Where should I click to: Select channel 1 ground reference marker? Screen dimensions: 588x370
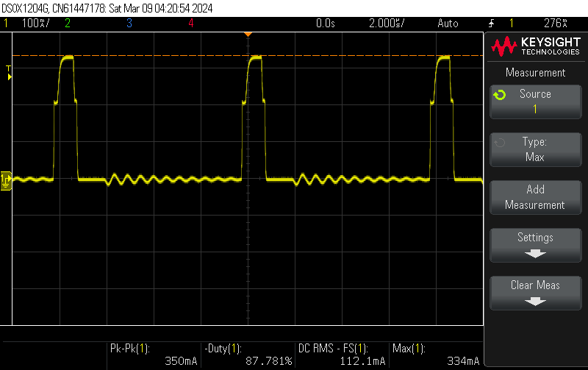point(6,181)
